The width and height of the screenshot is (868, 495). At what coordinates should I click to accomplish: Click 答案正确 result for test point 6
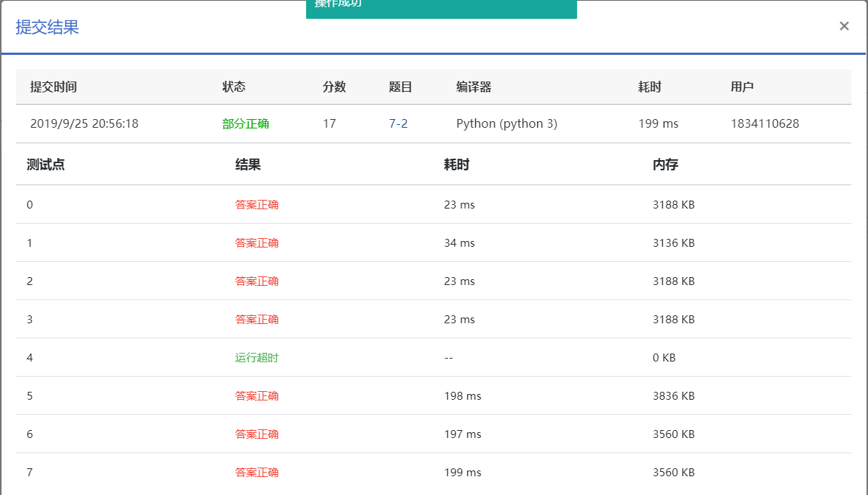[257, 434]
